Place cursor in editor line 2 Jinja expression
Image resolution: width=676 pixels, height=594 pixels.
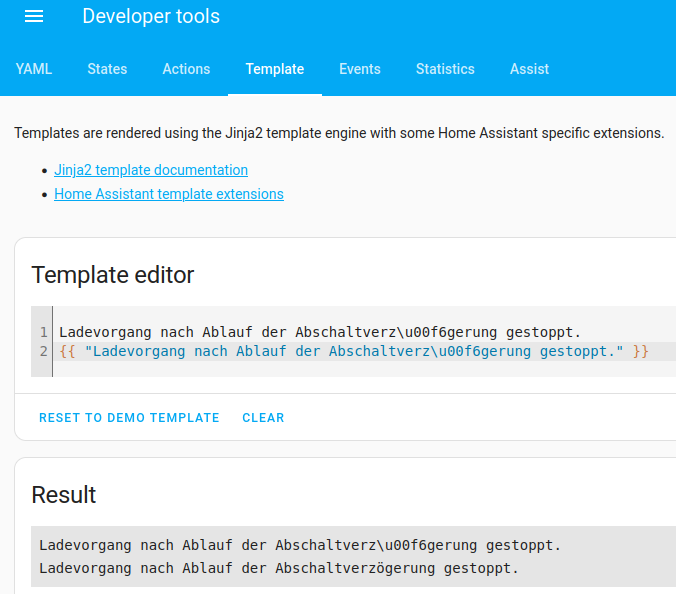354,351
